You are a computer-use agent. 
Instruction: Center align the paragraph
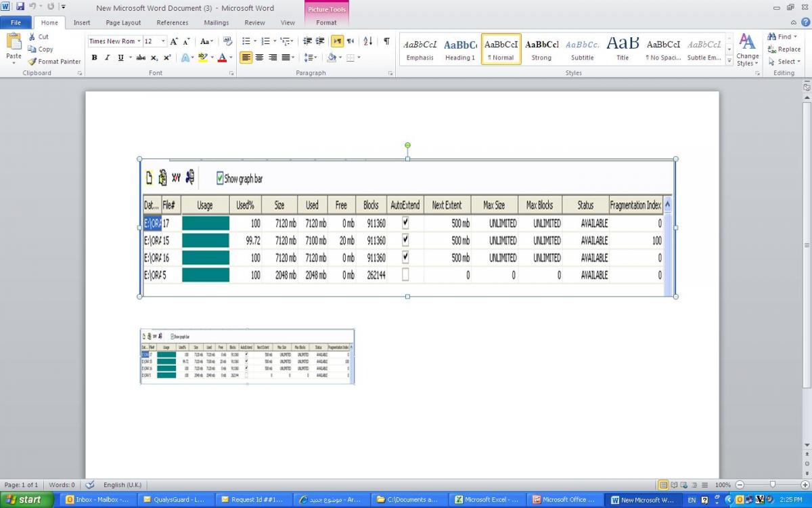[x=259, y=58]
